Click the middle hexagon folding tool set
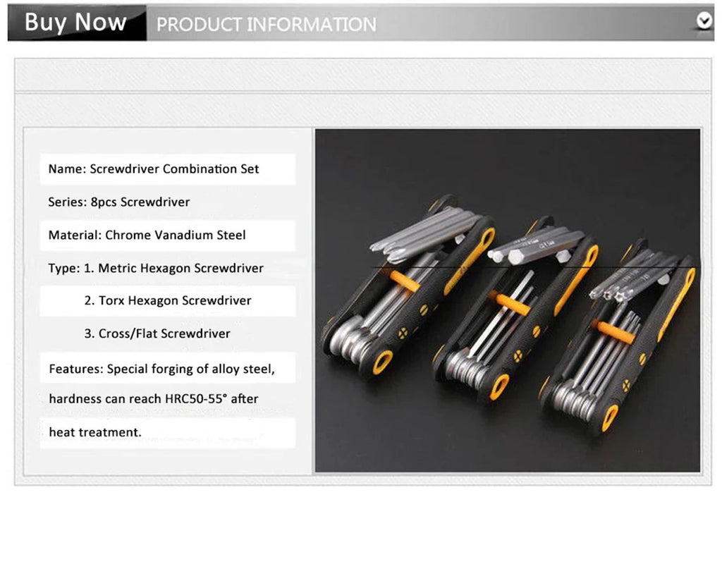The width and height of the screenshot is (722, 588). pyautogui.click(x=515, y=309)
